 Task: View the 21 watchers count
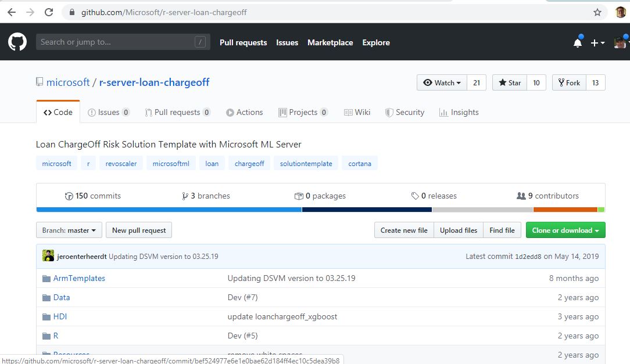point(477,82)
